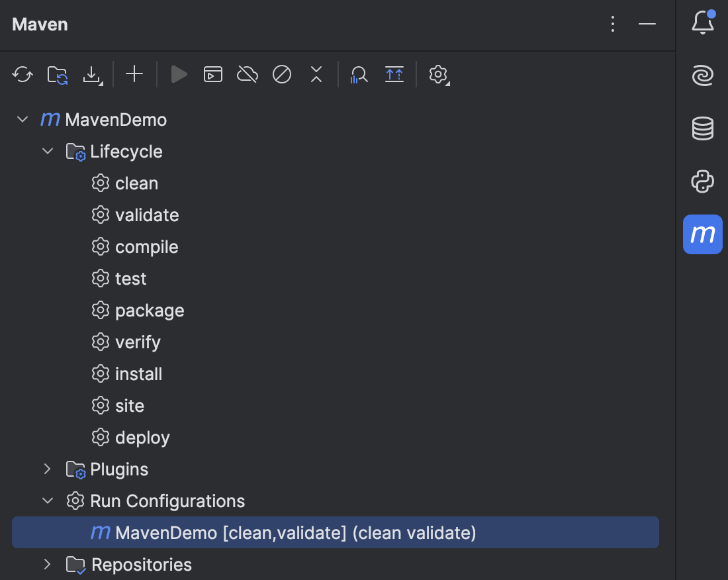Image resolution: width=728 pixels, height=580 pixels.
Task: Analyze Maven dependencies
Action: 358,74
